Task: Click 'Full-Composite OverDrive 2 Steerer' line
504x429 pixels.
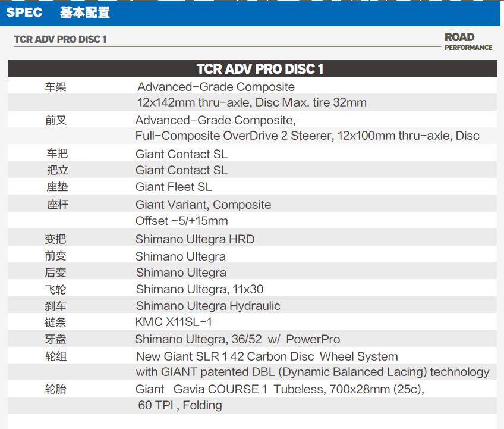Action: [307, 136]
